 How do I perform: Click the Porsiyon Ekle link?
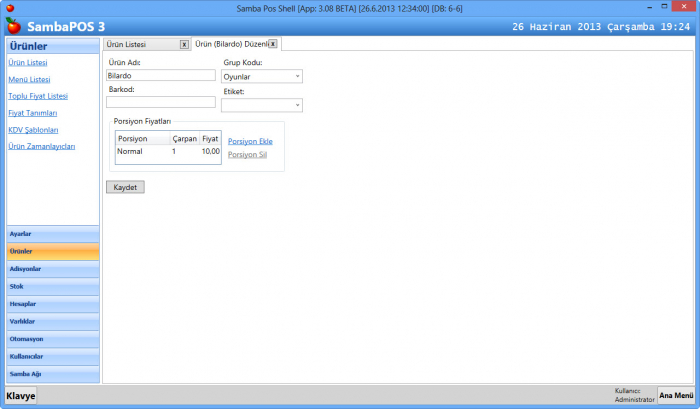coord(250,141)
